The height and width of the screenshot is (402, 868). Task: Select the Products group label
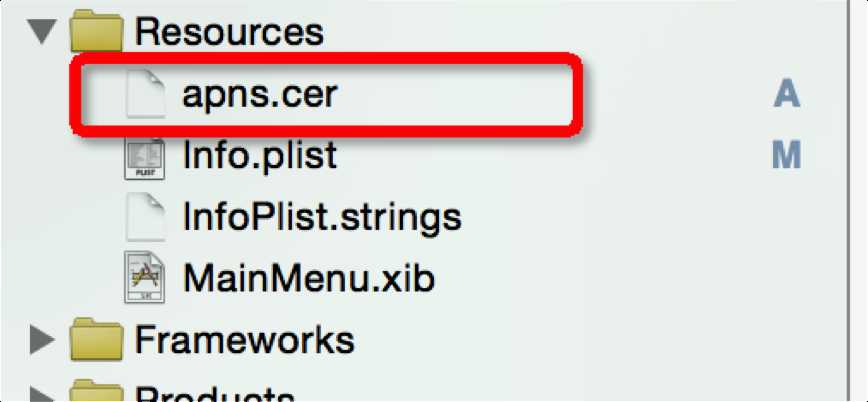215,394
